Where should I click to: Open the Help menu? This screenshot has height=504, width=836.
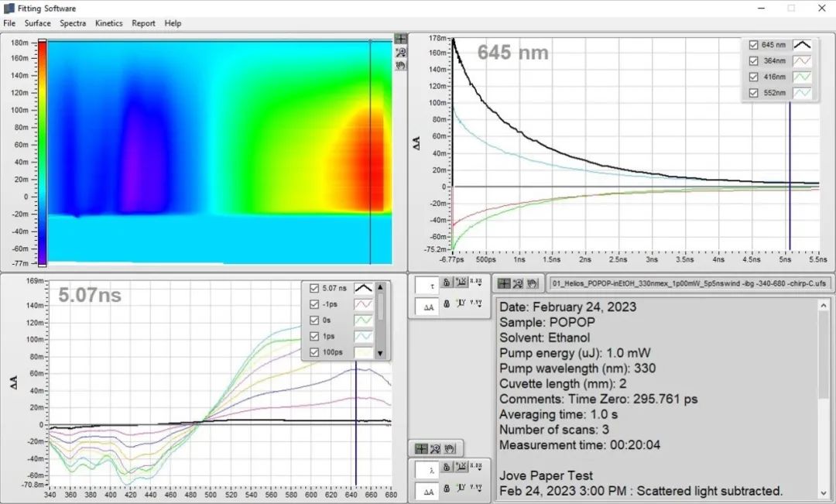tap(173, 23)
